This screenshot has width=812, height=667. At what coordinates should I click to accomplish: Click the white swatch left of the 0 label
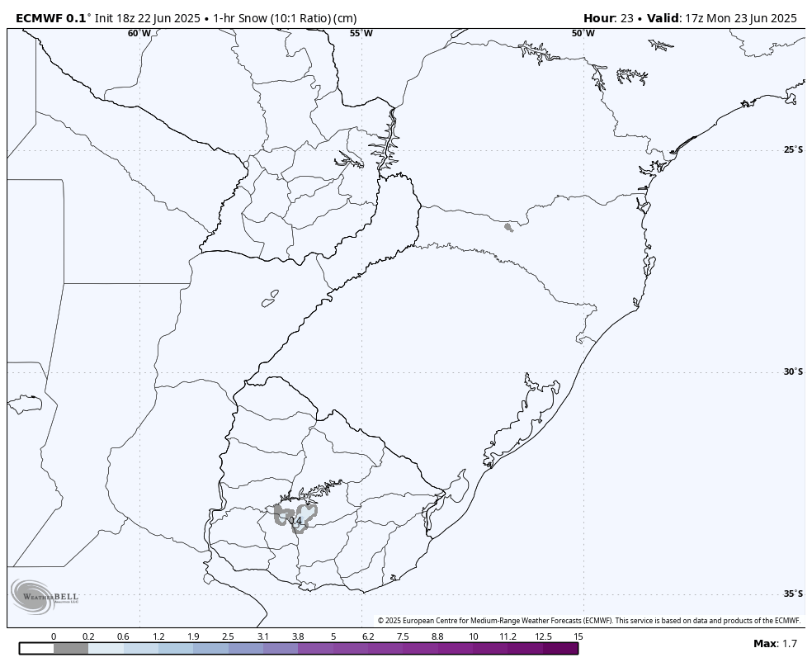(37, 648)
